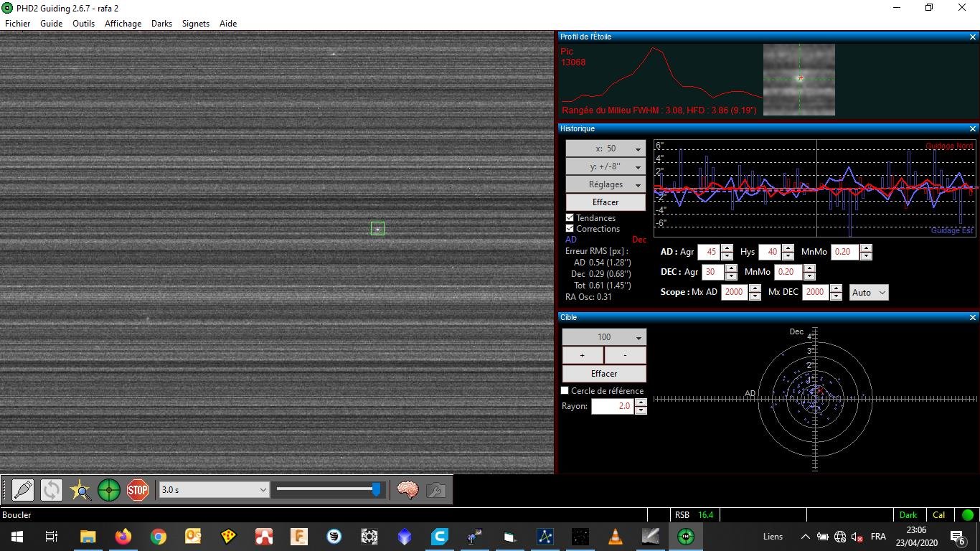
Task: Open camera settings via the wrench icon
Action: 436,490
